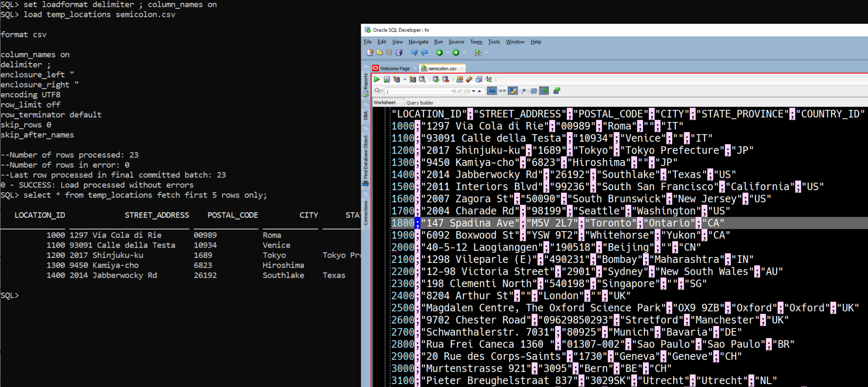Screen dimensions: 868x387
Task: Click the Run Script icon
Action: click(x=387, y=79)
